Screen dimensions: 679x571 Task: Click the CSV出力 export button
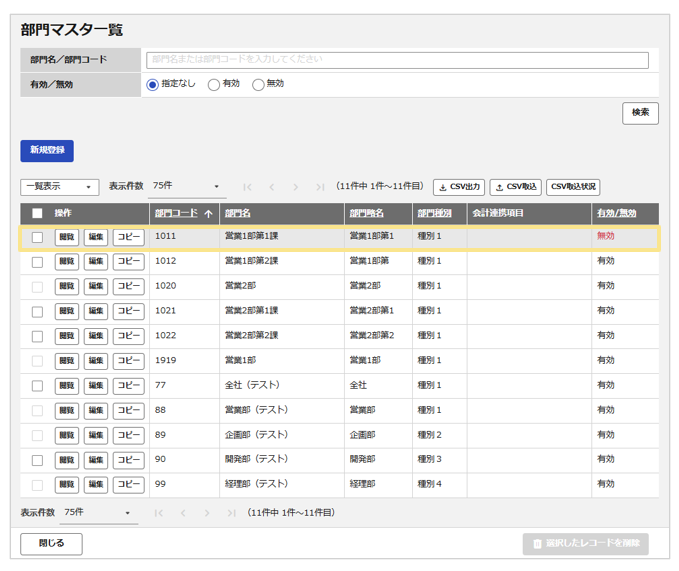click(x=459, y=187)
